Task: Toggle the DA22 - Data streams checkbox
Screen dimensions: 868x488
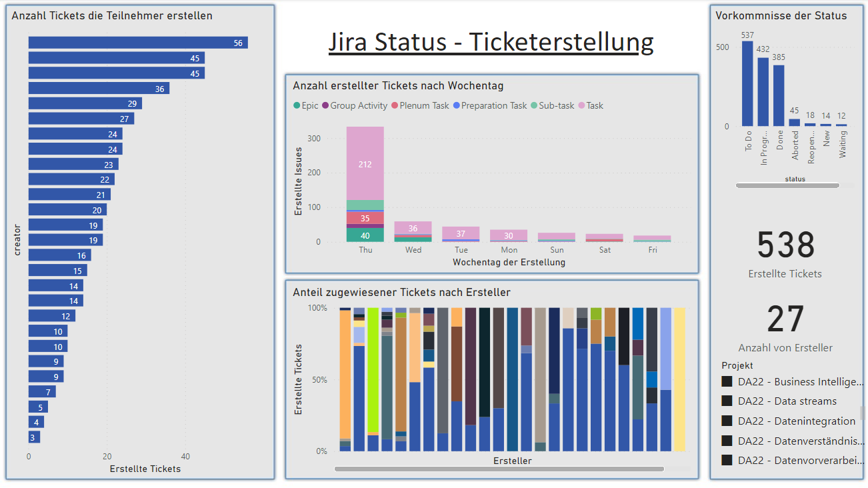Action: click(727, 401)
